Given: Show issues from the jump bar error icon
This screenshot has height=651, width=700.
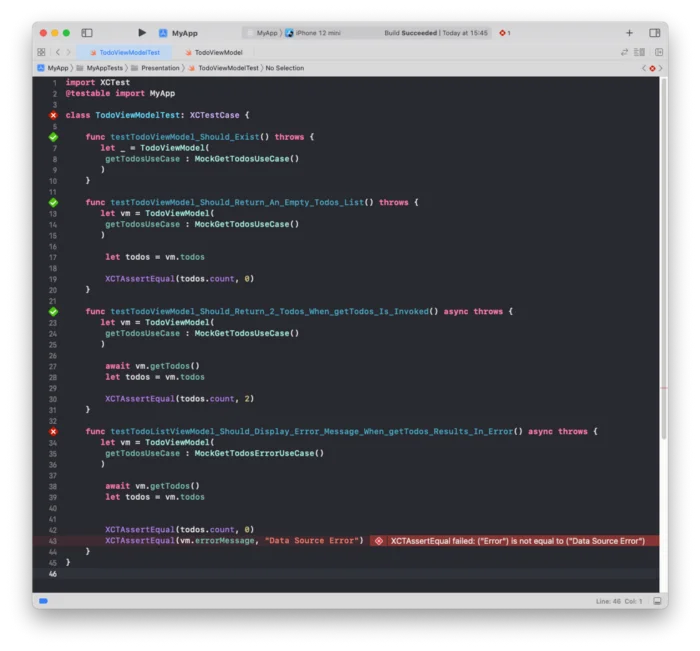Looking at the screenshot, I should [x=652, y=68].
